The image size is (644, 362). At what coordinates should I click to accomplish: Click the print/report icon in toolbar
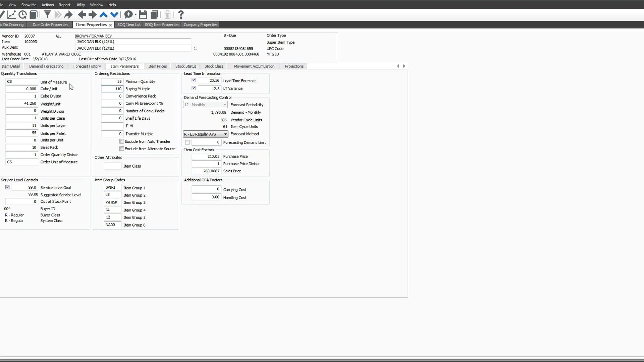point(34,15)
